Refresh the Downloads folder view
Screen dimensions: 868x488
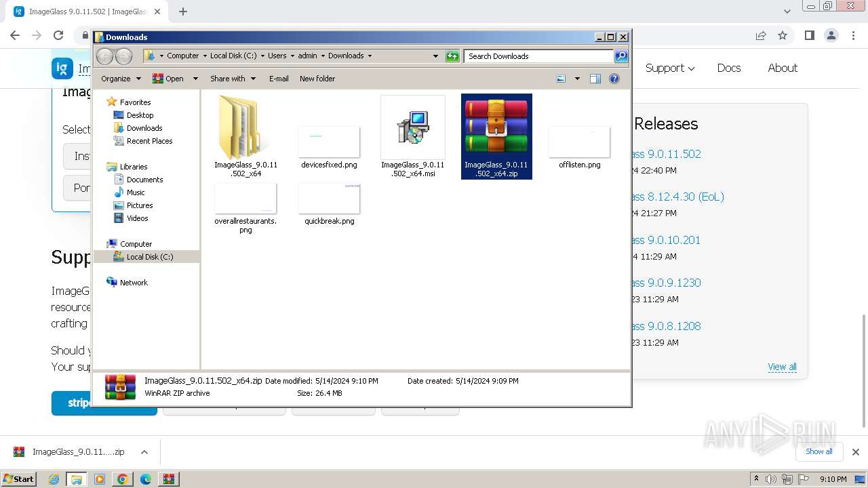[x=452, y=56]
